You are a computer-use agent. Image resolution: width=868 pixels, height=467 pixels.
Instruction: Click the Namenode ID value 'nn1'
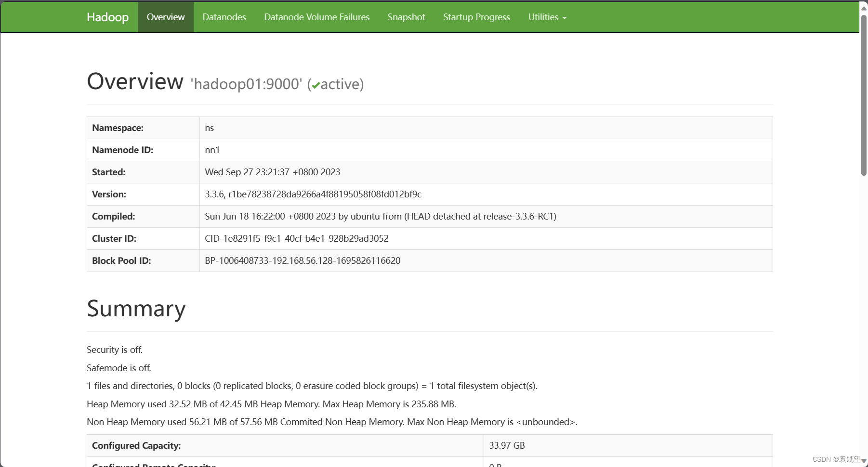[212, 150]
